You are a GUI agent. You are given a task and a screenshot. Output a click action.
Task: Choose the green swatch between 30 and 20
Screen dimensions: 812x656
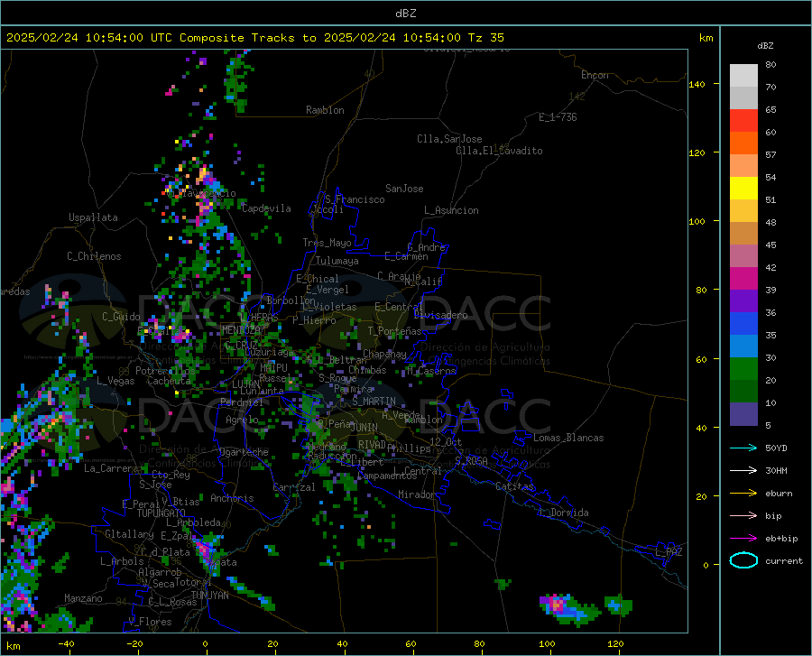(743, 369)
